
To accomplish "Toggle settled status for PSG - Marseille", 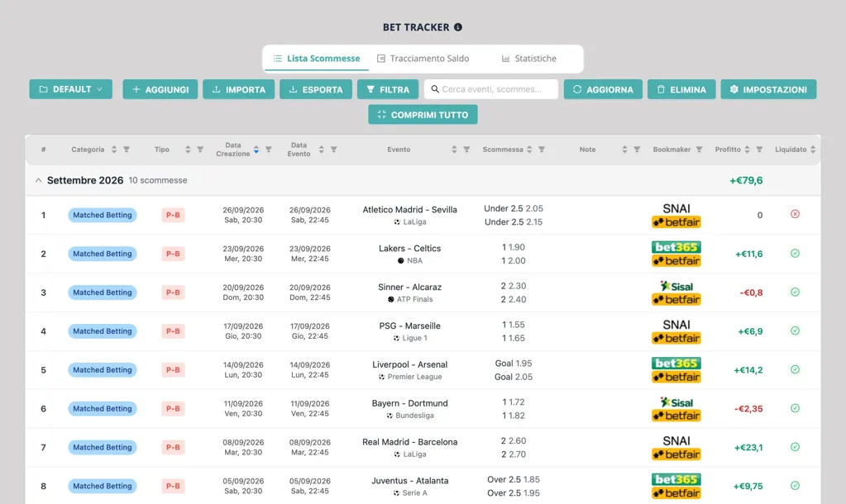I will pos(796,331).
